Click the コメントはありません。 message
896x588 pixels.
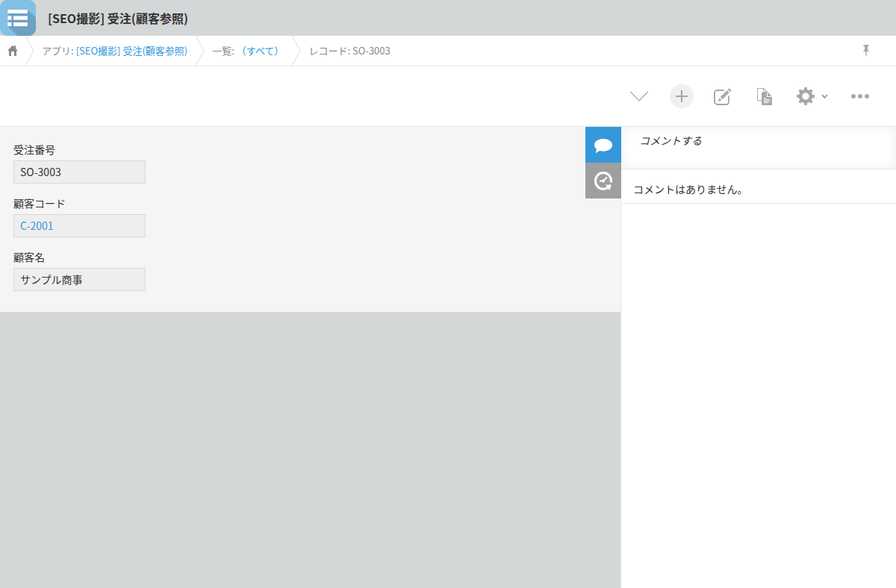tap(688, 190)
